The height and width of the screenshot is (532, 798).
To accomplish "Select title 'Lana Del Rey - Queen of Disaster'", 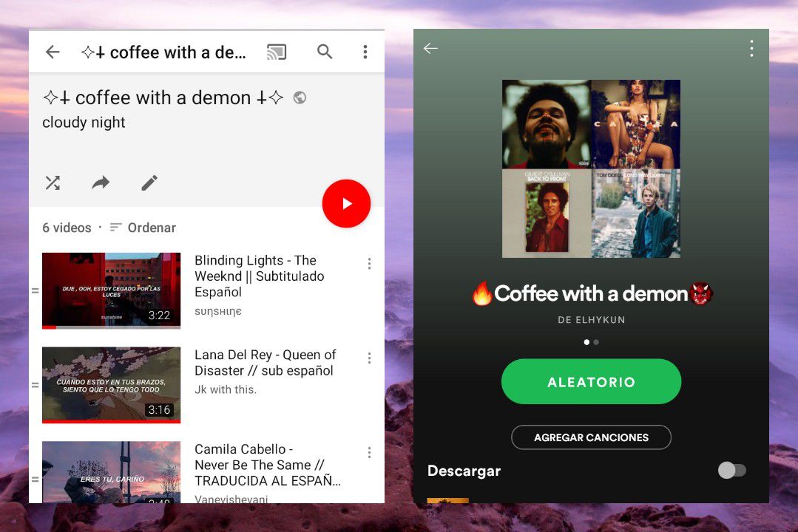I will 266,363.
